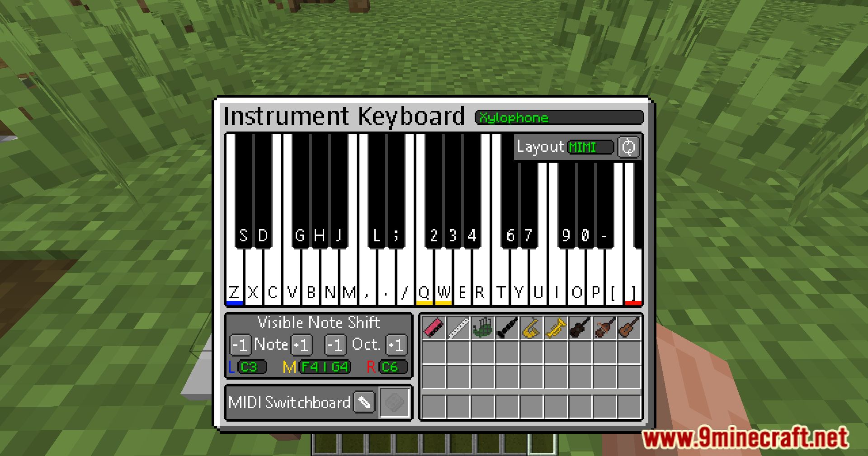Image resolution: width=868 pixels, height=456 pixels.
Task: Choose the dark cello instrument icon
Action: pos(580,328)
